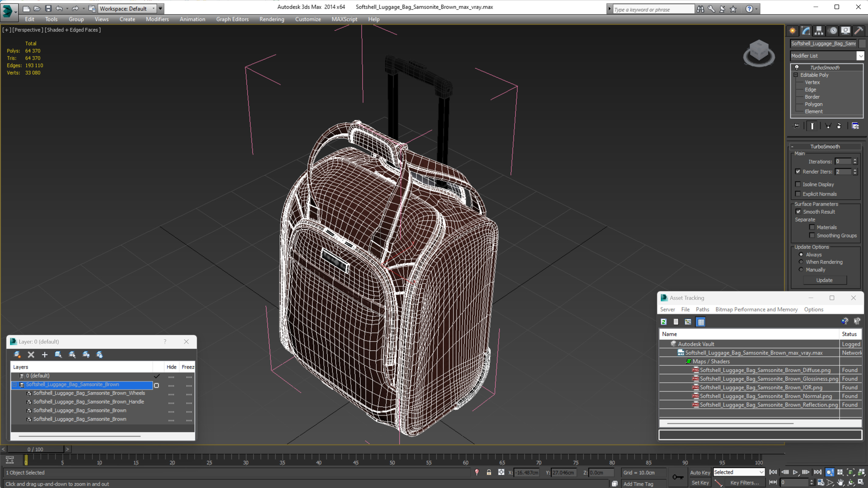Click the keyword search input field
Image resolution: width=868 pixels, height=488 pixels.
pyautogui.click(x=654, y=9)
